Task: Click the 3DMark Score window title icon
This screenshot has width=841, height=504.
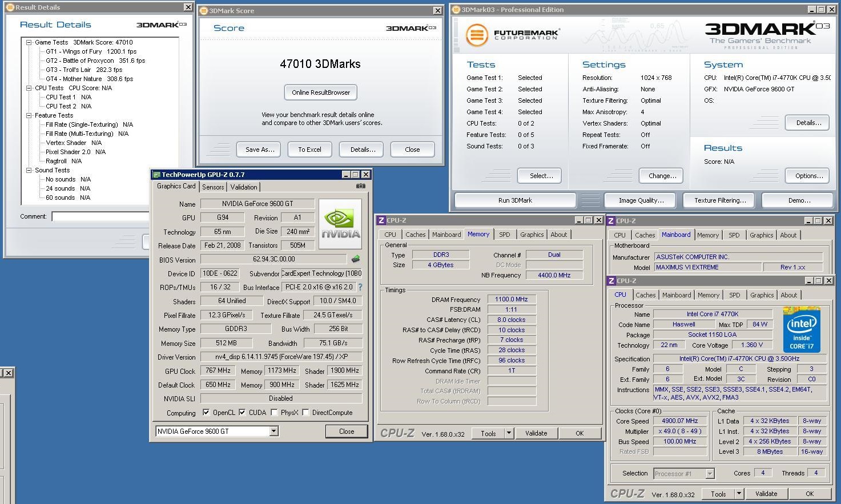Action: [203, 10]
